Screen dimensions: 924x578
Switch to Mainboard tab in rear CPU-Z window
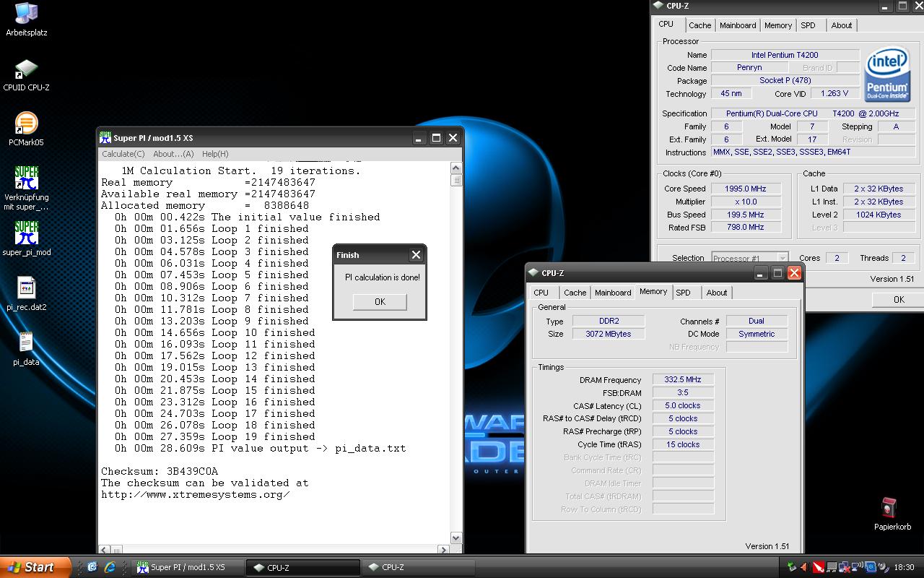point(738,25)
